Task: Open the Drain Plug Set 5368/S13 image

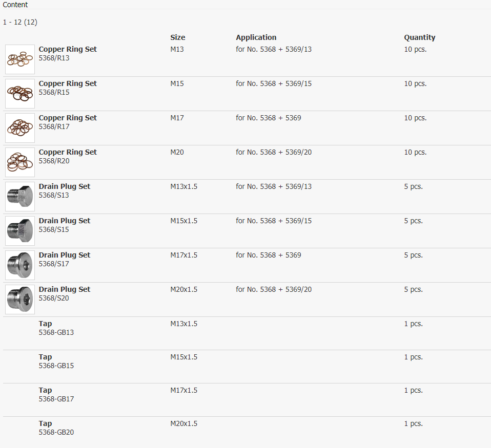Action: coord(19,197)
